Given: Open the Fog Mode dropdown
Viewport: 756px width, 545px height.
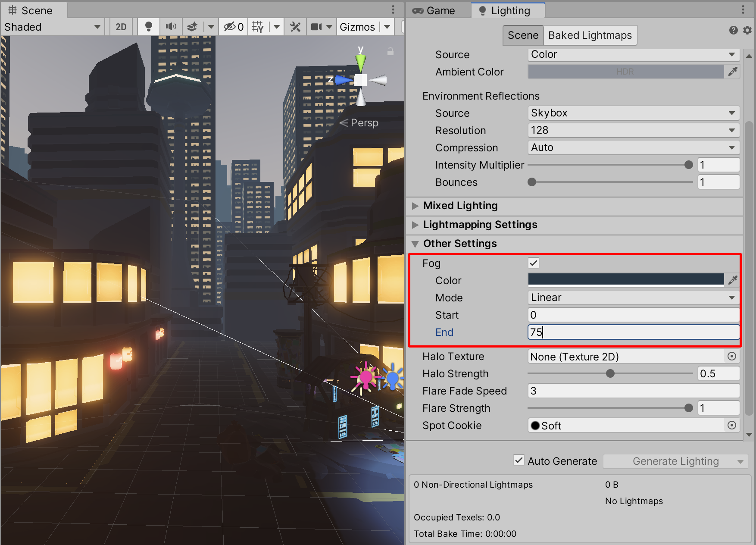Looking at the screenshot, I should coord(633,298).
